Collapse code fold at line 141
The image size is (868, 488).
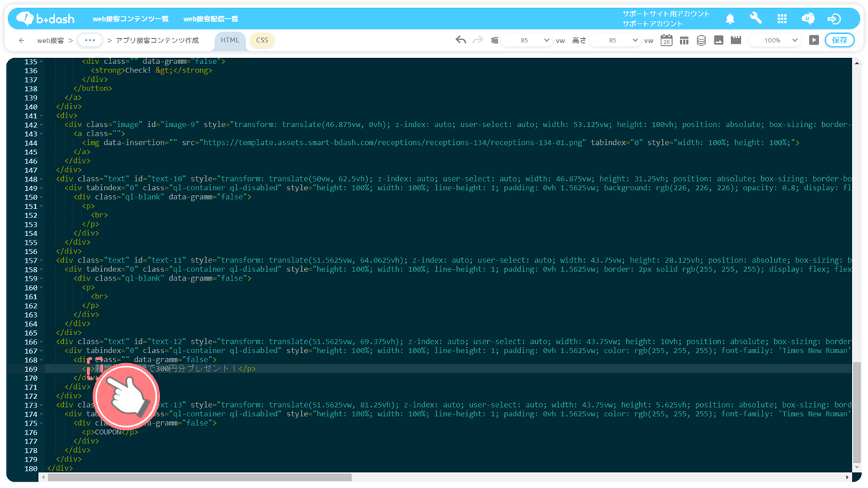41,116
